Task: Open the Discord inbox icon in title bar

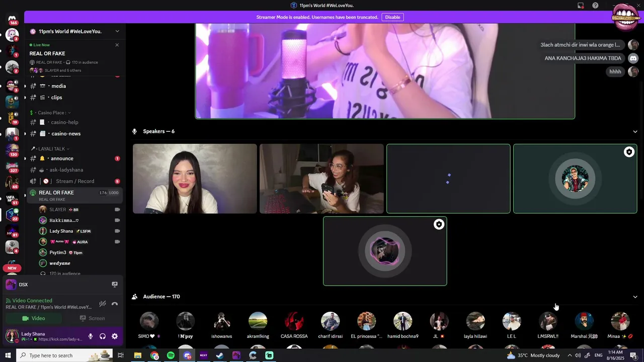Action: (x=581, y=6)
